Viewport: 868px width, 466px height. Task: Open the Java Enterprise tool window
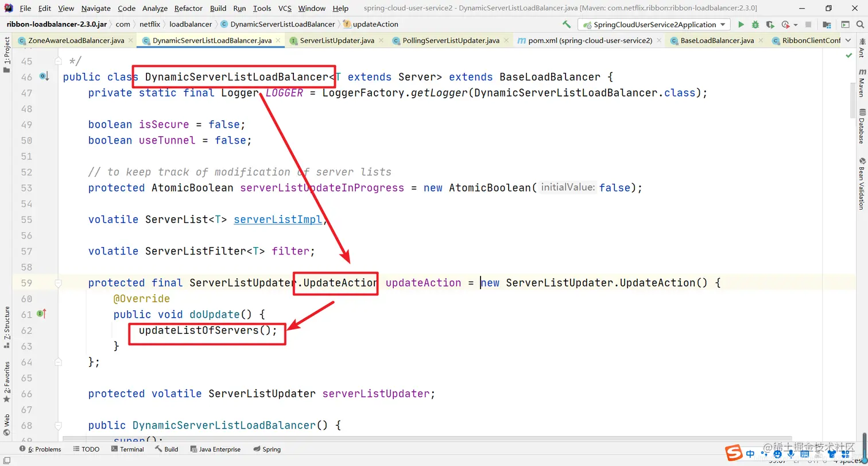[215, 449]
